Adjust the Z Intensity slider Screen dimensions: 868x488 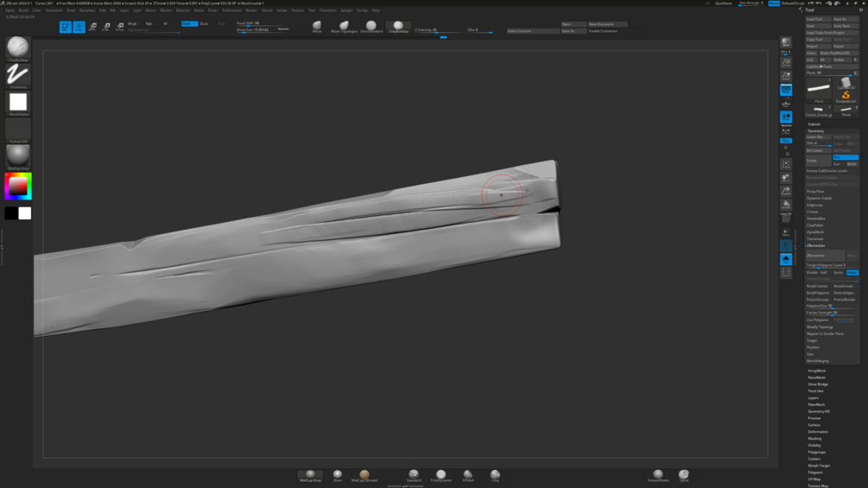437,30
